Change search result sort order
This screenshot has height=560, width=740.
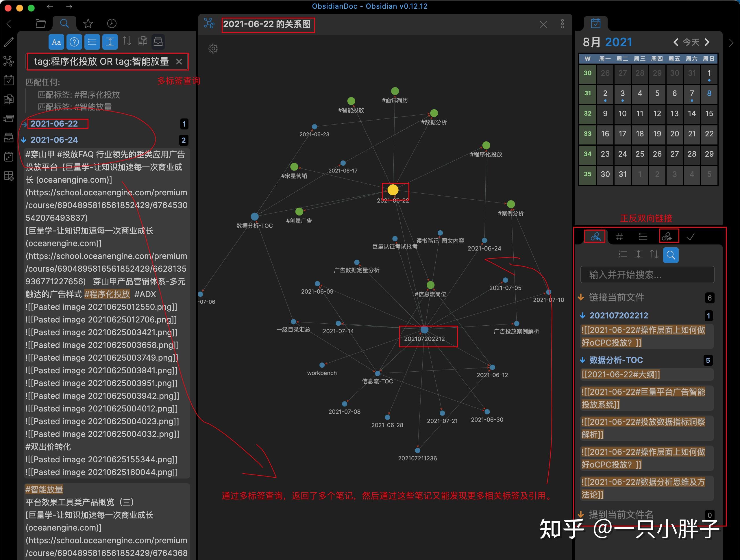click(x=127, y=41)
